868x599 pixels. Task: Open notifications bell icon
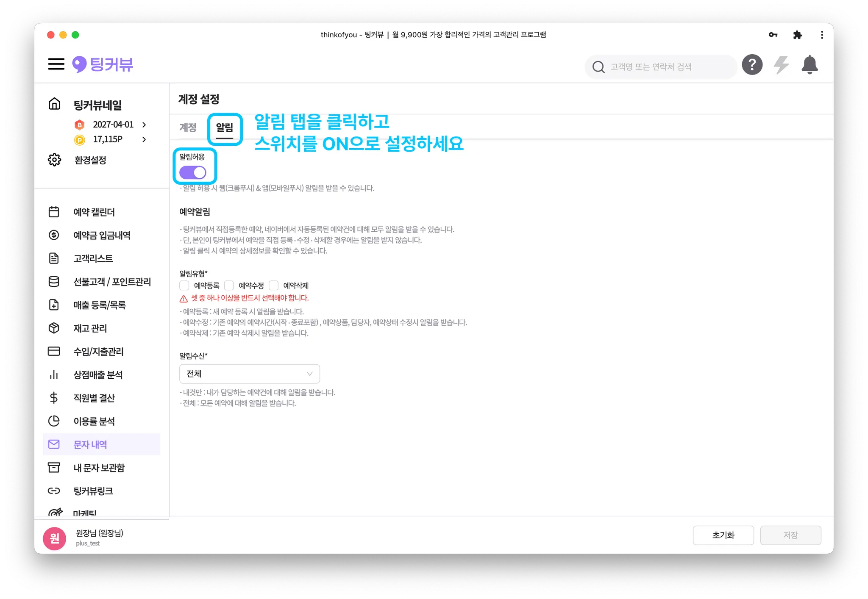[810, 65]
